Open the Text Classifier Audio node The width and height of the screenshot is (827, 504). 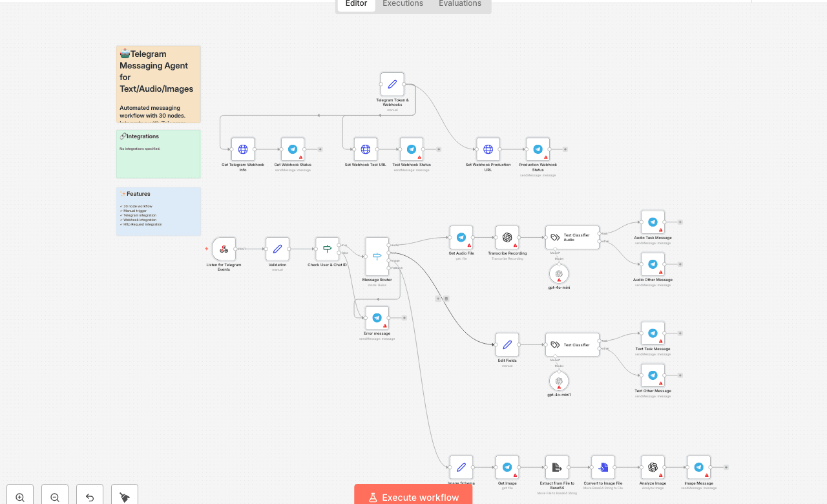pos(572,237)
